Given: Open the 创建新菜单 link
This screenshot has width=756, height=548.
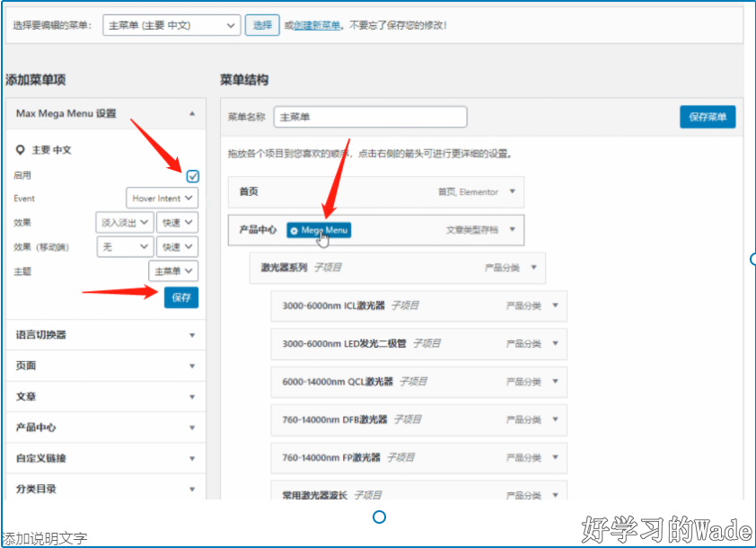Looking at the screenshot, I should coord(317,25).
